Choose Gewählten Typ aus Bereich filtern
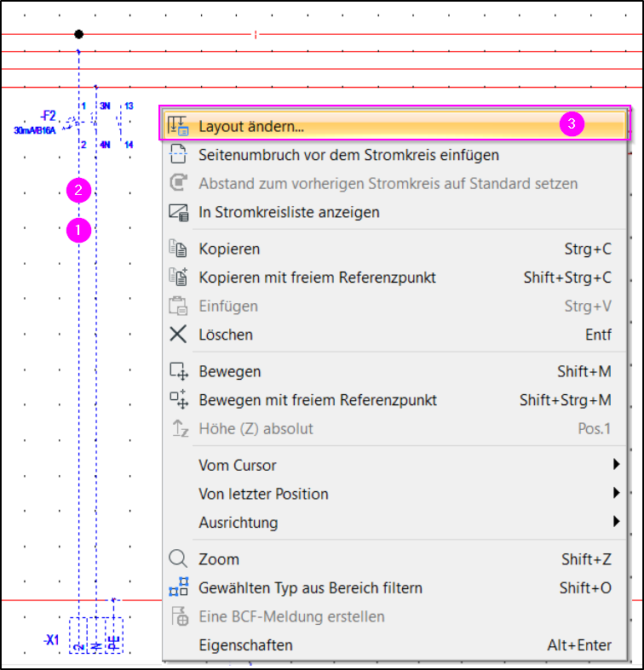The width and height of the screenshot is (644, 670). point(394,588)
